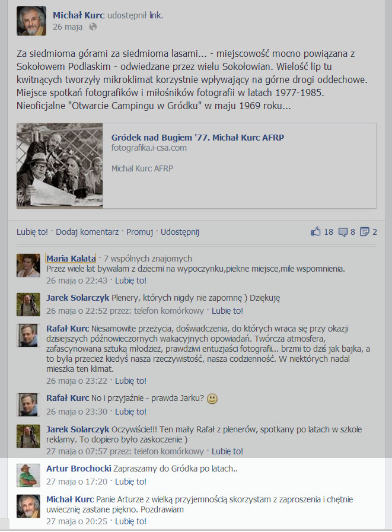
Task: Click 'Dodaj komentarz' action
Action: point(87,232)
